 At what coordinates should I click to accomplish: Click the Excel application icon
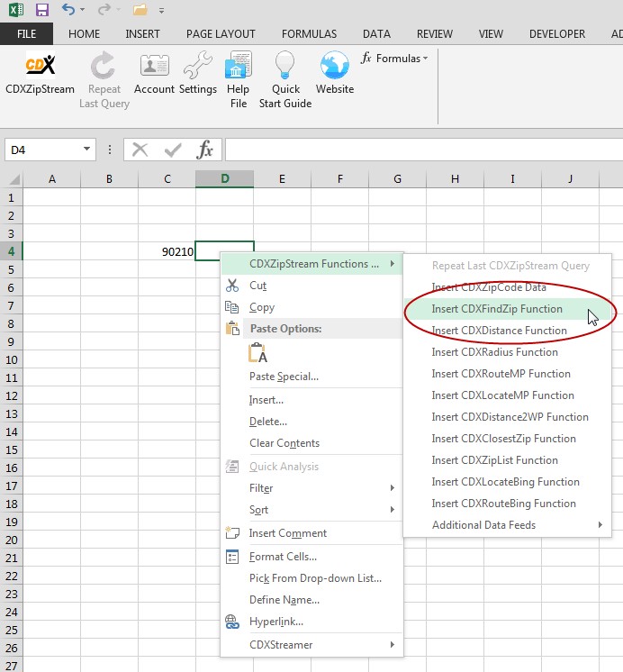(15, 9)
